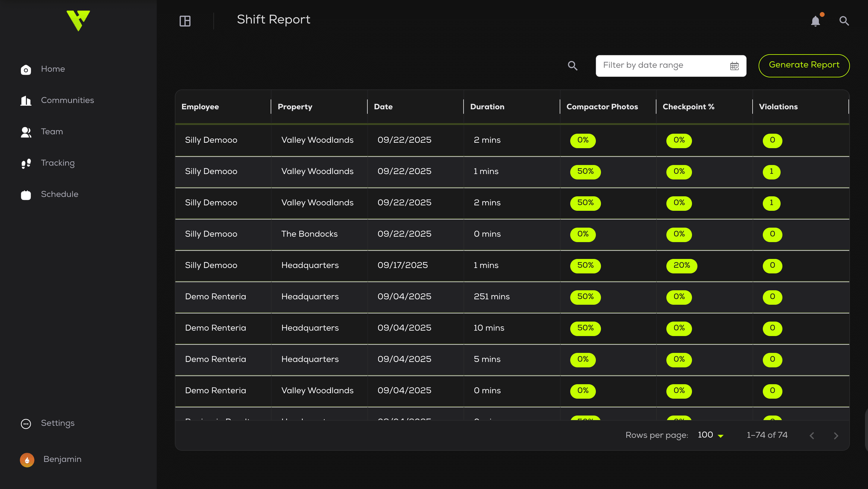The height and width of the screenshot is (489, 868).
Task: Click Silly Demooo in 09/17/2025 row
Action: pyautogui.click(x=211, y=266)
